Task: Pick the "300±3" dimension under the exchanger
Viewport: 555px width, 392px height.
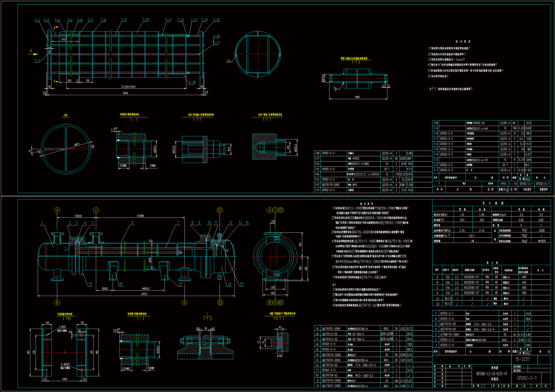Action: (104, 288)
